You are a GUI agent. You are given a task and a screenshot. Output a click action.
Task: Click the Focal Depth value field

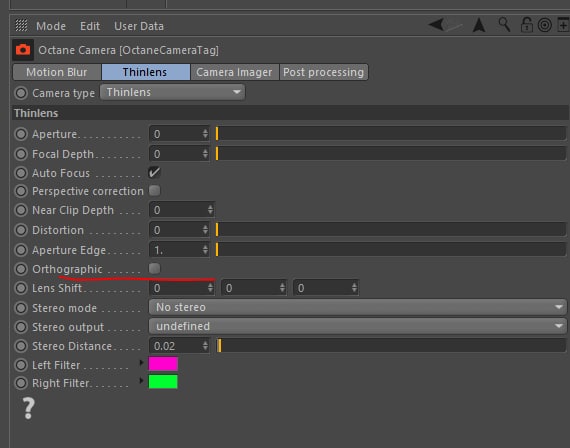(x=179, y=154)
